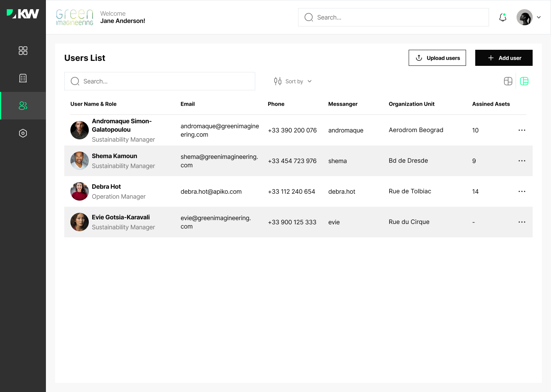This screenshot has height=392, width=551.
Task: Click email debra.hot@apiko.com
Action: pos(211,191)
